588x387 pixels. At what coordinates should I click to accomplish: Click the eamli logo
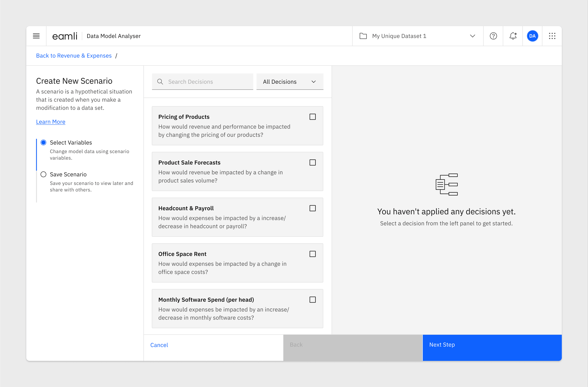point(65,36)
